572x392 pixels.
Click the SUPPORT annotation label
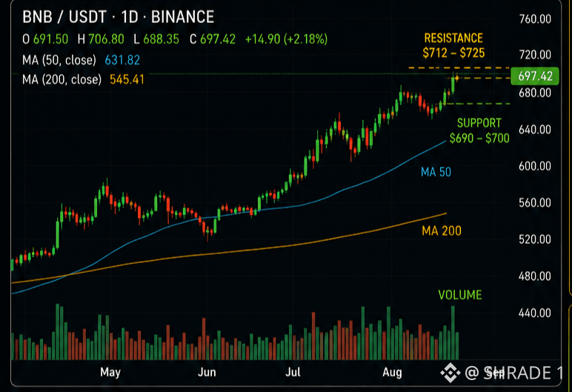tap(479, 123)
